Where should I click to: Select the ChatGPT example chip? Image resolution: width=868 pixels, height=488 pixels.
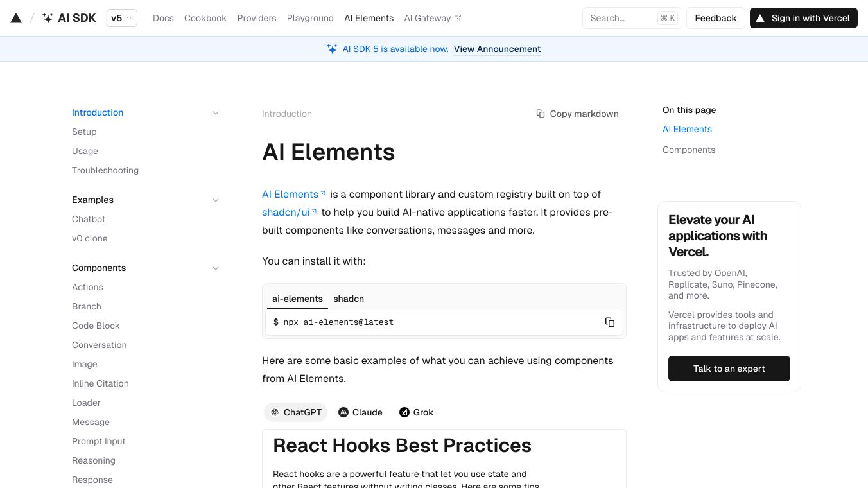296,412
